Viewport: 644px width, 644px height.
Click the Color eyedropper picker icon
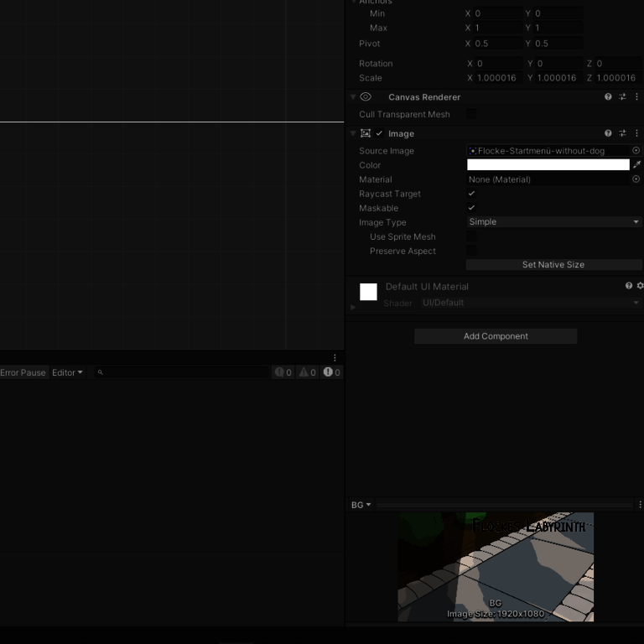(x=636, y=165)
